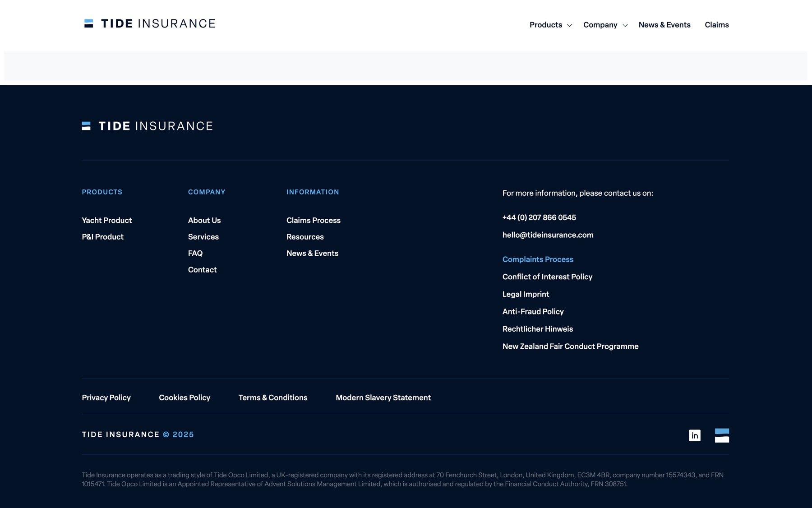This screenshot has width=812, height=508.
Task: Open the LinkedIn icon in the footer
Action: point(695,435)
